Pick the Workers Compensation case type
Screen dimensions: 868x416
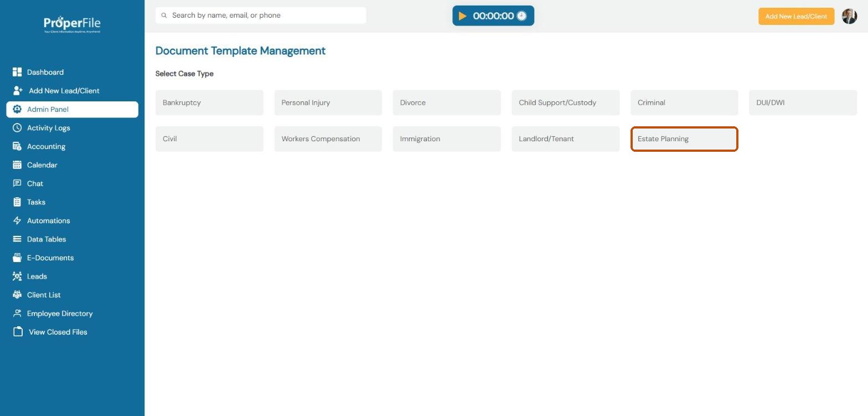(328, 138)
